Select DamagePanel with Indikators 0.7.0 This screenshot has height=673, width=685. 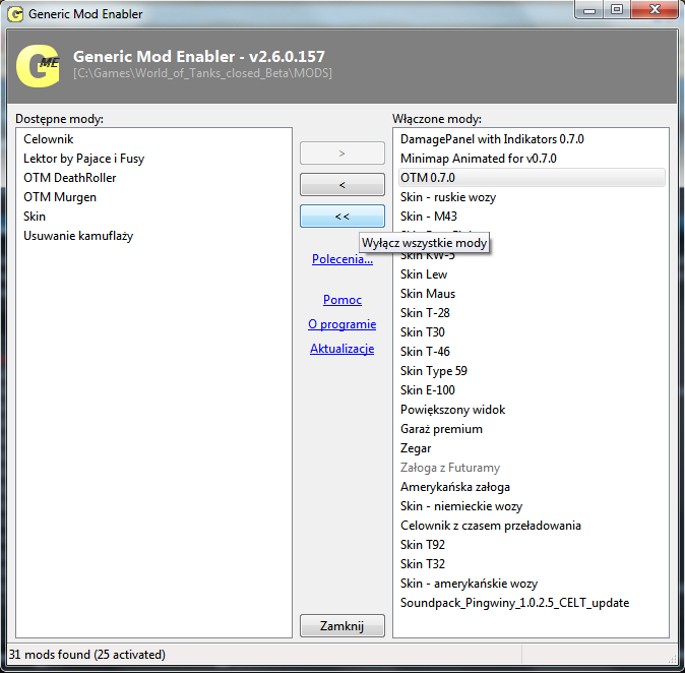(492, 139)
